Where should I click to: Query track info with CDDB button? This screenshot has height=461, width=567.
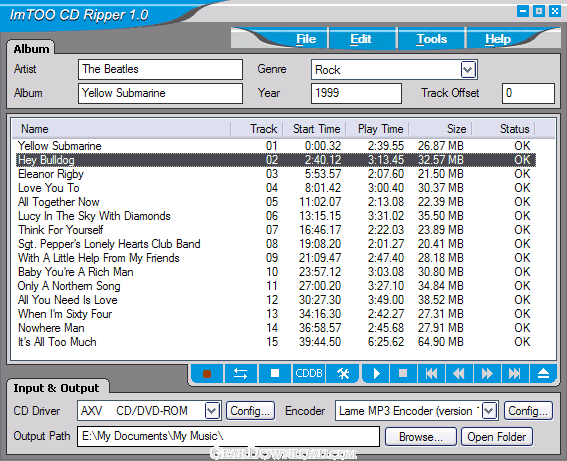coord(309,374)
